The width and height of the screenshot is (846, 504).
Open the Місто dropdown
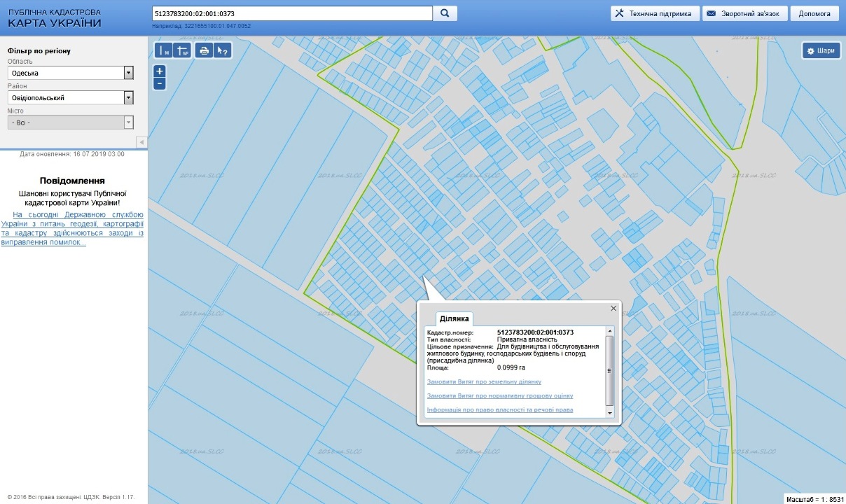[128, 122]
